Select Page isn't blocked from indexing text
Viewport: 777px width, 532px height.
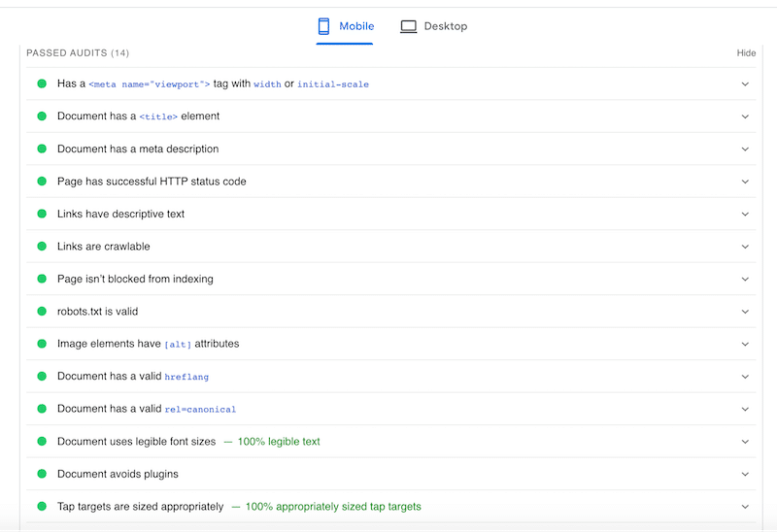point(135,279)
